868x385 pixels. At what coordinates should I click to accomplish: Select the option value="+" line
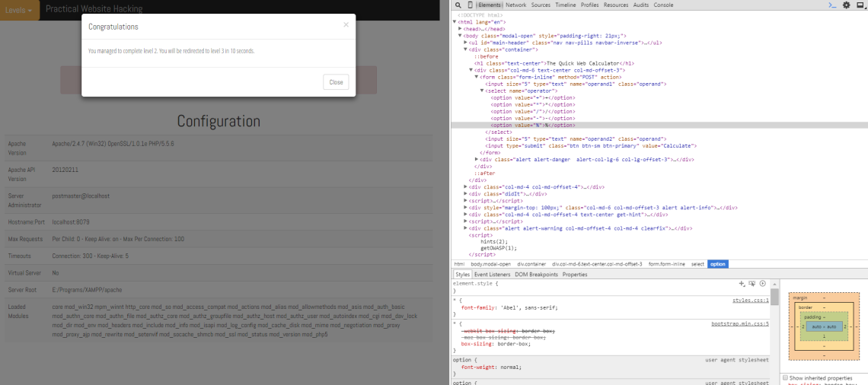point(533,97)
